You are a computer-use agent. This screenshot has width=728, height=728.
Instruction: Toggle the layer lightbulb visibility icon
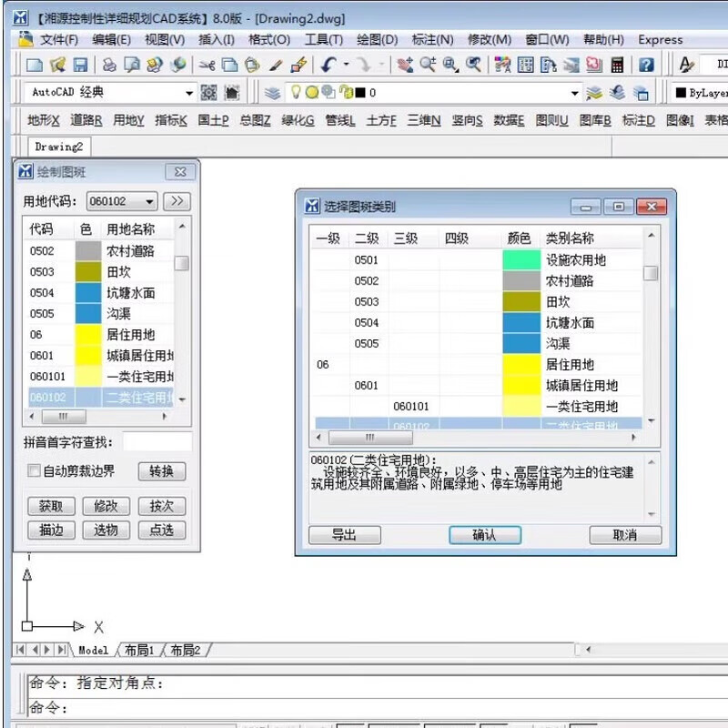coord(295,91)
